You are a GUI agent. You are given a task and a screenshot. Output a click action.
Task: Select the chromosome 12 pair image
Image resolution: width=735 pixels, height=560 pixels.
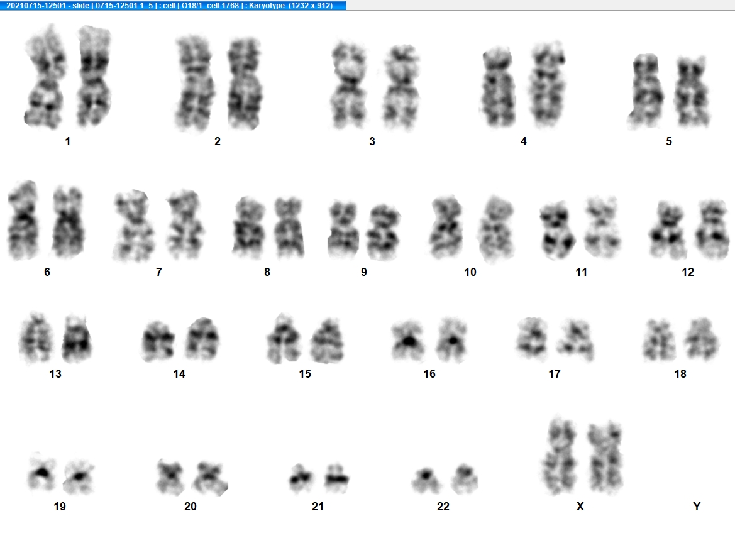click(x=689, y=229)
